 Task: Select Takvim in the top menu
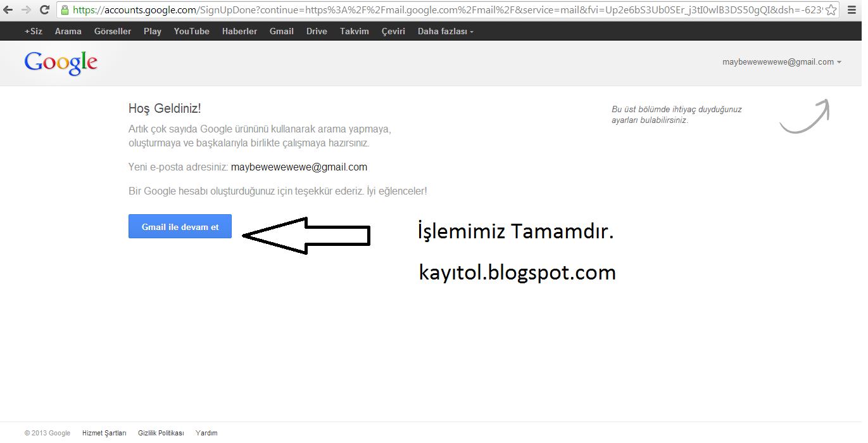click(x=354, y=30)
